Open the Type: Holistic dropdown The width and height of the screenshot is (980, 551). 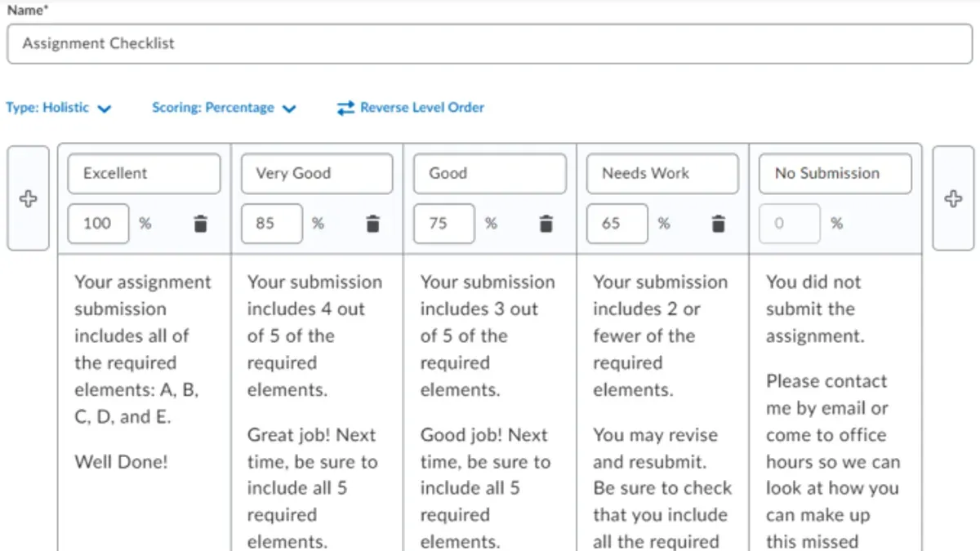tap(59, 108)
